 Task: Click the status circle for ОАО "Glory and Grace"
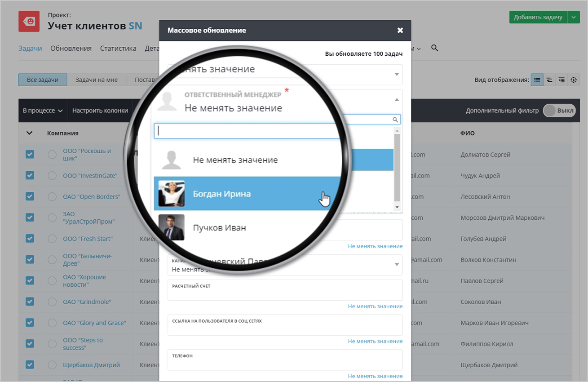tap(52, 323)
